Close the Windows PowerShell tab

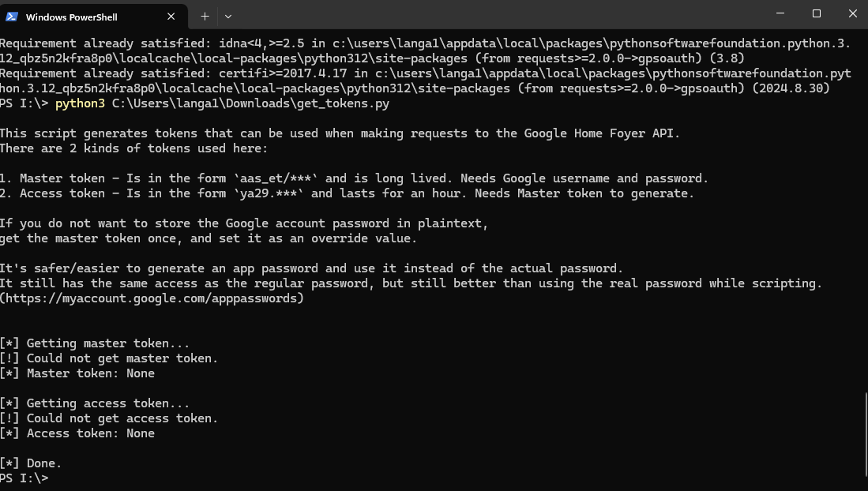click(171, 17)
